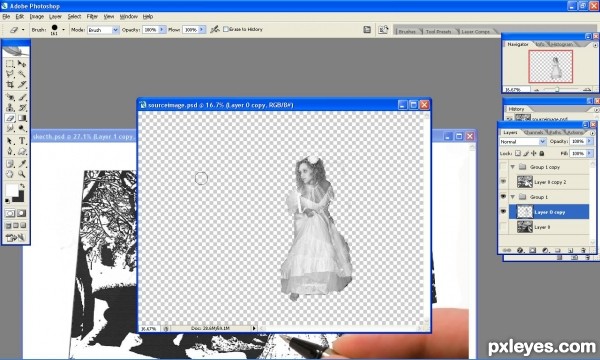Switch to the Channels tab
Image resolution: width=600 pixels, height=360 pixels.
point(533,132)
